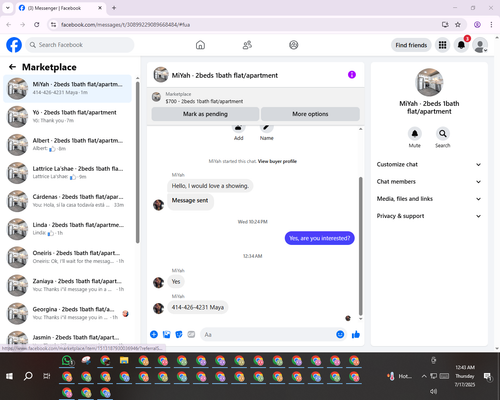Open the taskbar clock and date
The height and width of the screenshot is (400, 500).
pos(465,376)
